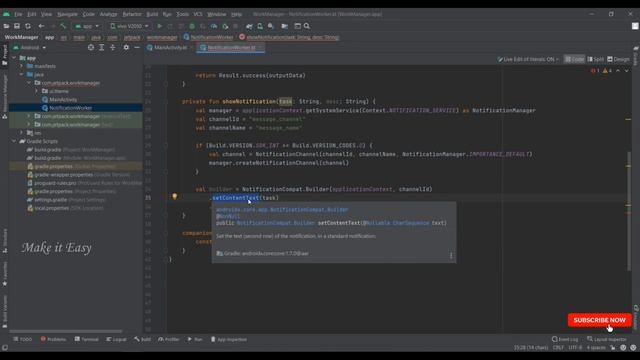Click Select Opened File target icon
Image resolution: width=640 pixels, height=360 pixels.
[x=91, y=47]
